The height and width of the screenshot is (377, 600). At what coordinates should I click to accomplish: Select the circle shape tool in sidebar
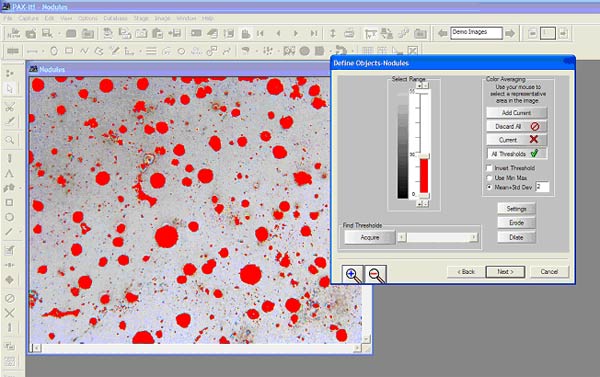(x=10, y=217)
